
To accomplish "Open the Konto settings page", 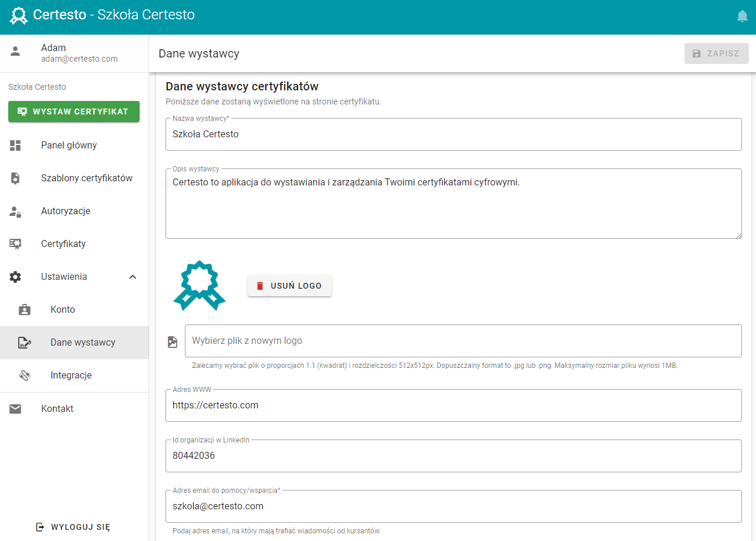I will [74, 310].
